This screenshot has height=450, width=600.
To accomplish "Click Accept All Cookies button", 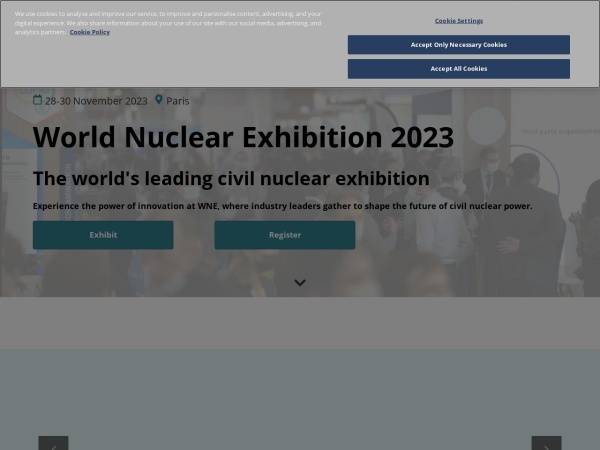I will click(458, 69).
